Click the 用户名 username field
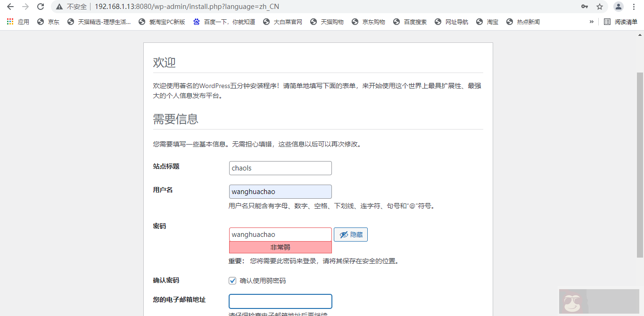The height and width of the screenshot is (316, 644). (280, 191)
